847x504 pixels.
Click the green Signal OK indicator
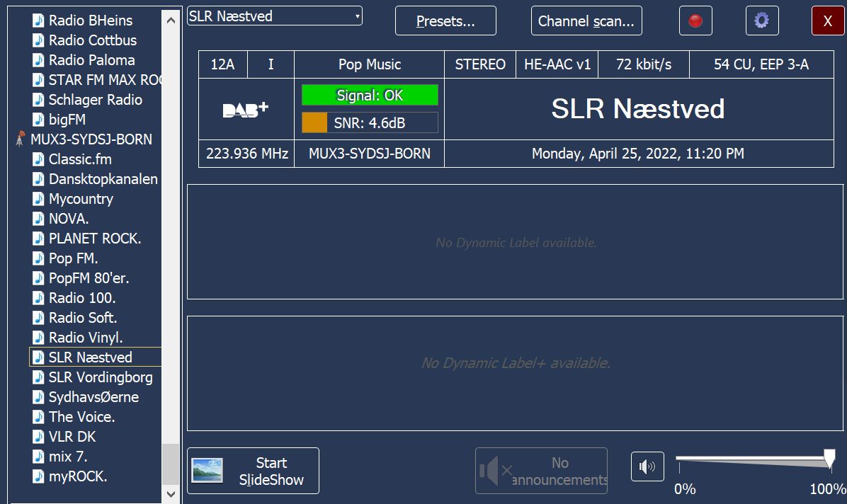[x=370, y=95]
